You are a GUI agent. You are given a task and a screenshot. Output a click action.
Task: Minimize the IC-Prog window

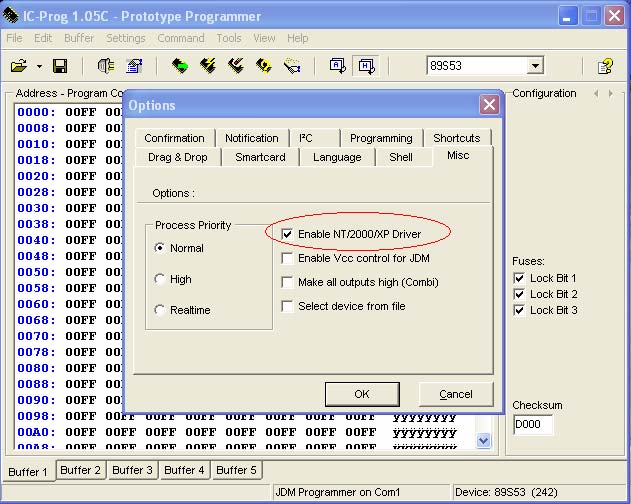[567, 16]
